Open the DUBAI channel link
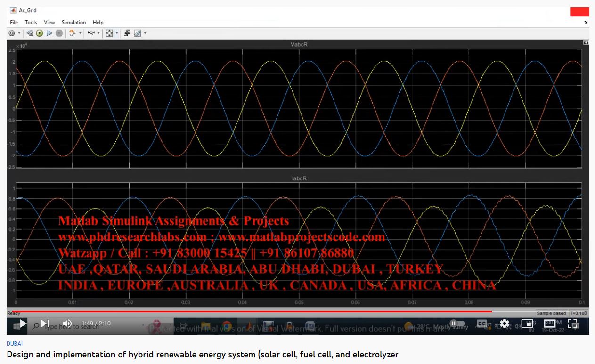The image size is (595, 364). 14,344
